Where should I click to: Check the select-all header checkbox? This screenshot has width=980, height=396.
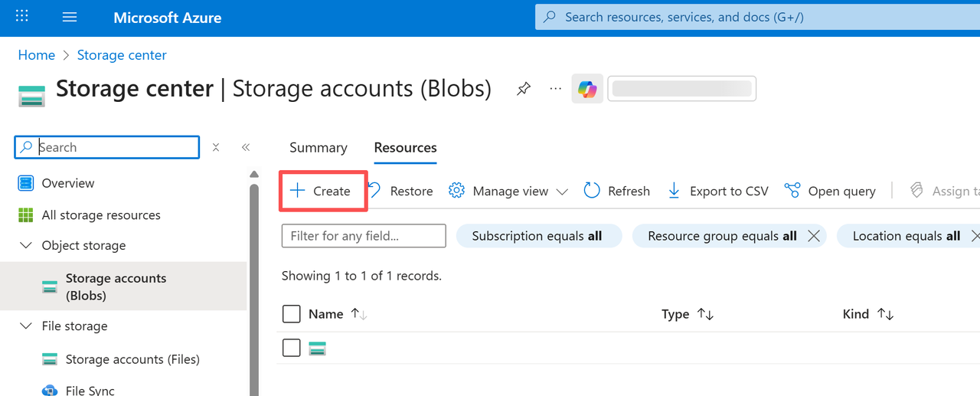click(291, 314)
